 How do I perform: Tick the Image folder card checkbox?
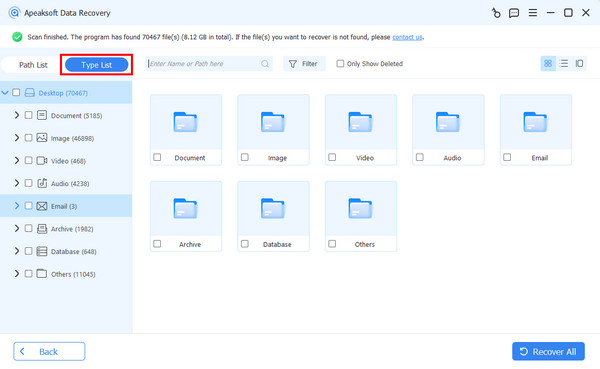coord(245,157)
